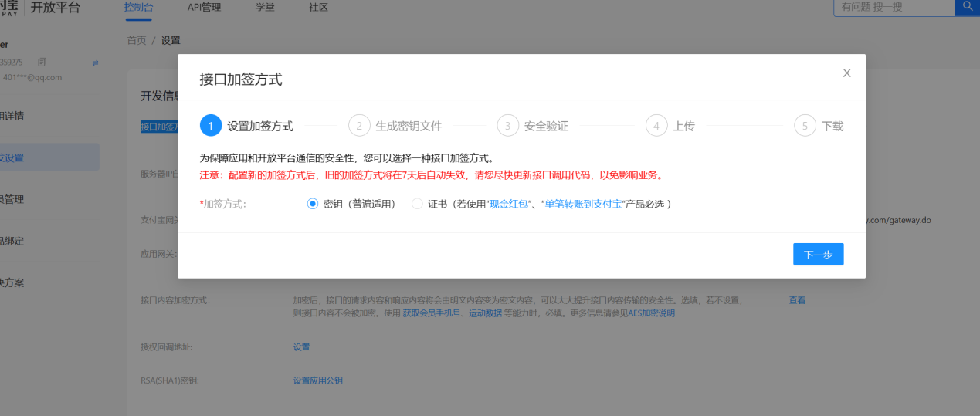The image size is (980, 416).
Task: Click the 授权回调地址 label
Action: (x=166, y=347)
